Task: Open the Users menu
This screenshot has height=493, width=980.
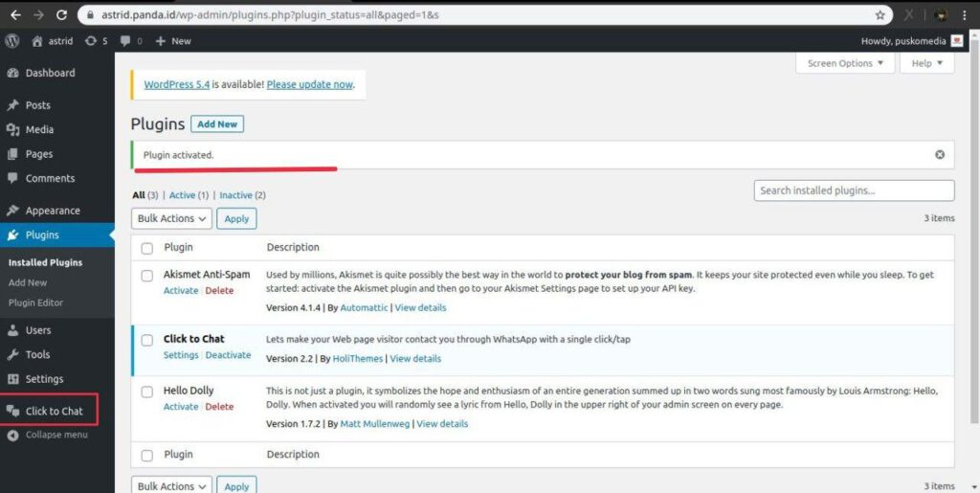Action: [x=38, y=330]
